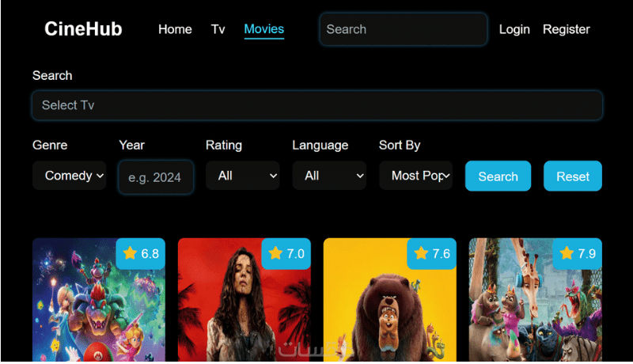
Task: Focus the Year input field
Action: click(156, 177)
